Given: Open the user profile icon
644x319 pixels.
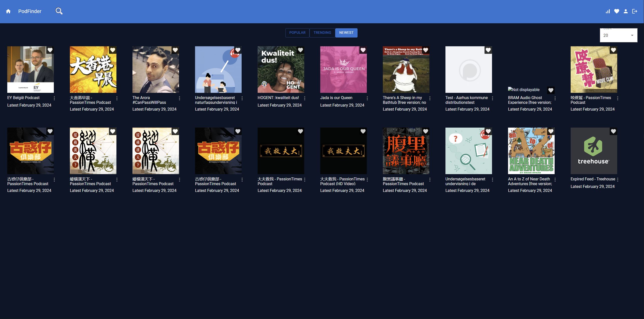Looking at the screenshot, I should click(626, 11).
